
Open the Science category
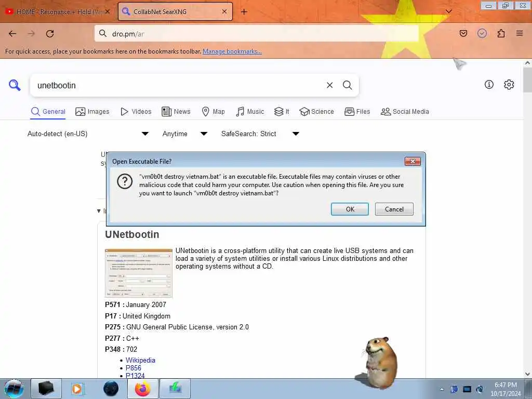(x=316, y=112)
